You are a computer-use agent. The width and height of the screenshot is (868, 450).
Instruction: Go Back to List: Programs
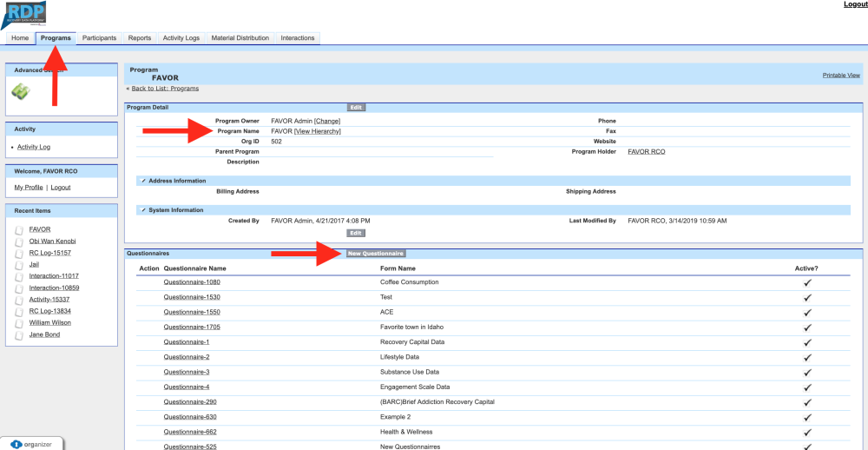coord(165,89)
